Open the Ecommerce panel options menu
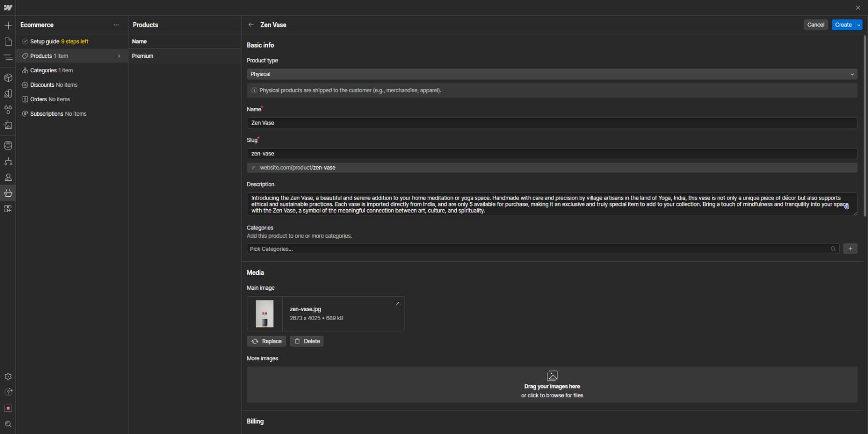868x434 pixels. (116, 25)
